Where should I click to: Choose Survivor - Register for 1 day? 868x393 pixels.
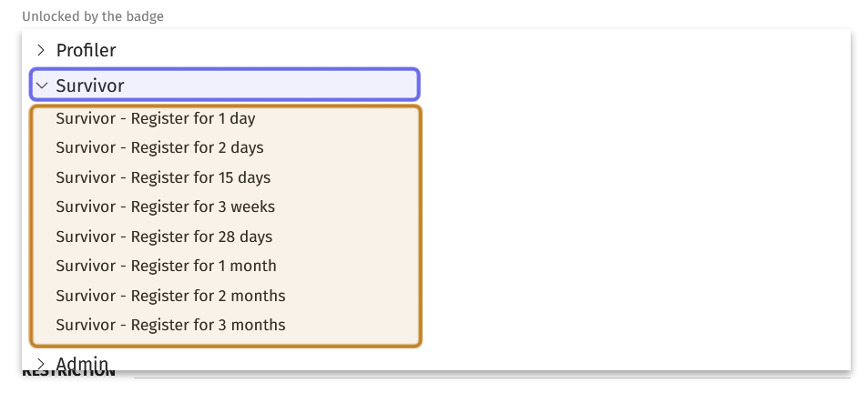pos(156,118)
